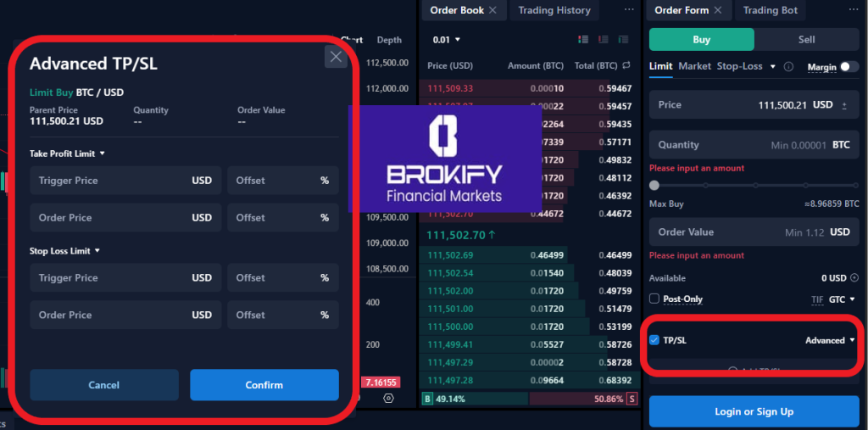
Task: Click swap icon beside Total (BTC)
Action: [626, 65]
